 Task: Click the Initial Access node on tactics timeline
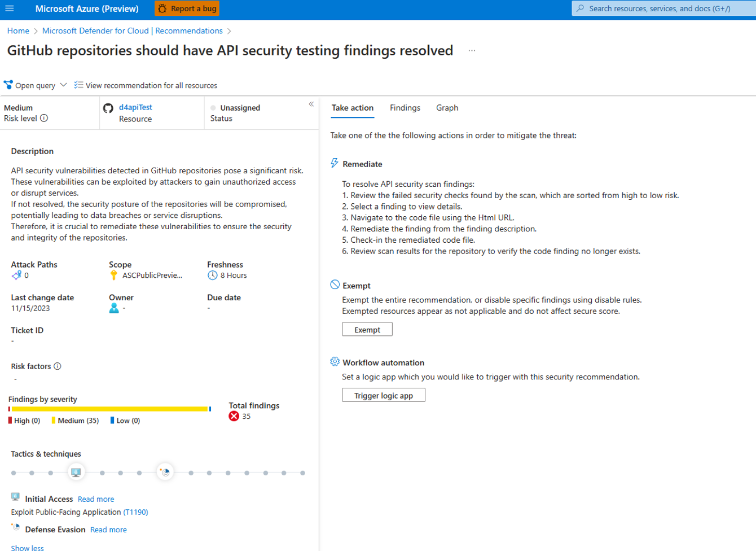[76, 473]
